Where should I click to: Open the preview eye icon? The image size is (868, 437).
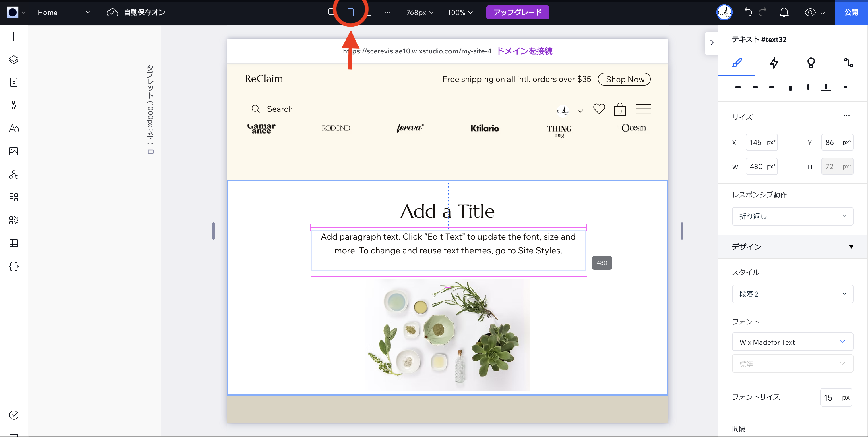pos(810,12)
